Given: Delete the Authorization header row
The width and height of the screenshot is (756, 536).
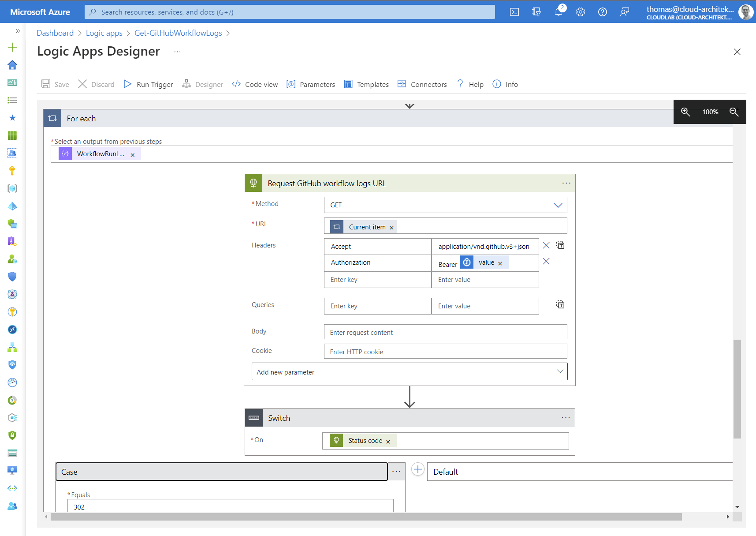Looking at the screenshot, I should point(546,261).
